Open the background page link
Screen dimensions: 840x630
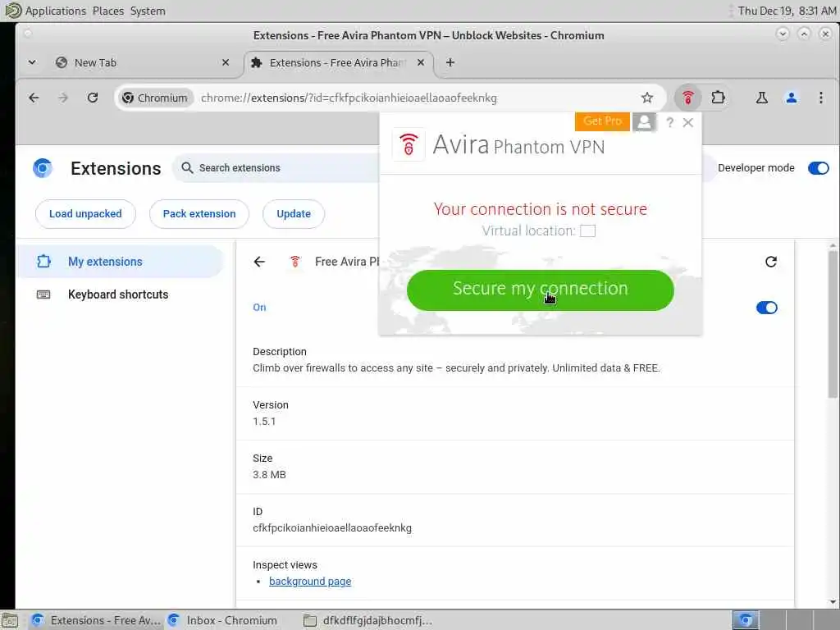click(x=310, y=582)
